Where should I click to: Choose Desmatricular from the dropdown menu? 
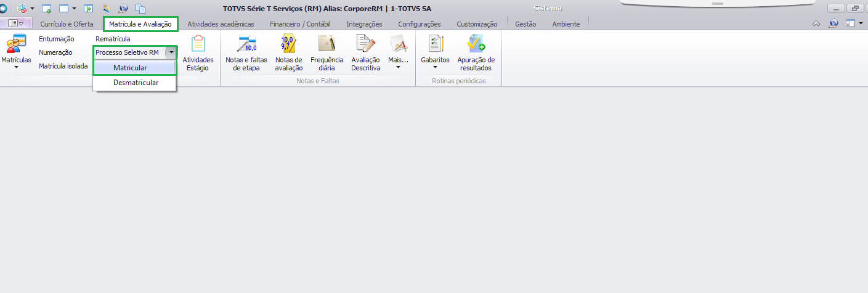click(x=134, y=82)
